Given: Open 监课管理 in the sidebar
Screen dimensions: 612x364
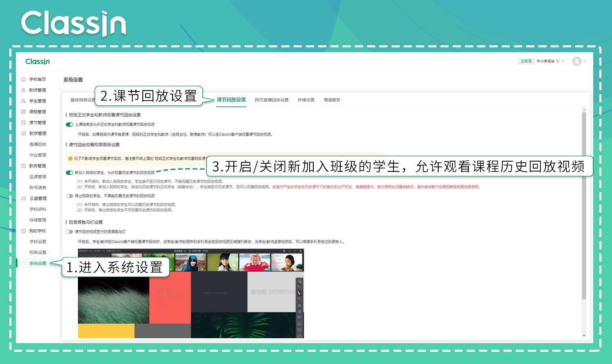Looking at the screenshot, I should (x=38, y=177).
